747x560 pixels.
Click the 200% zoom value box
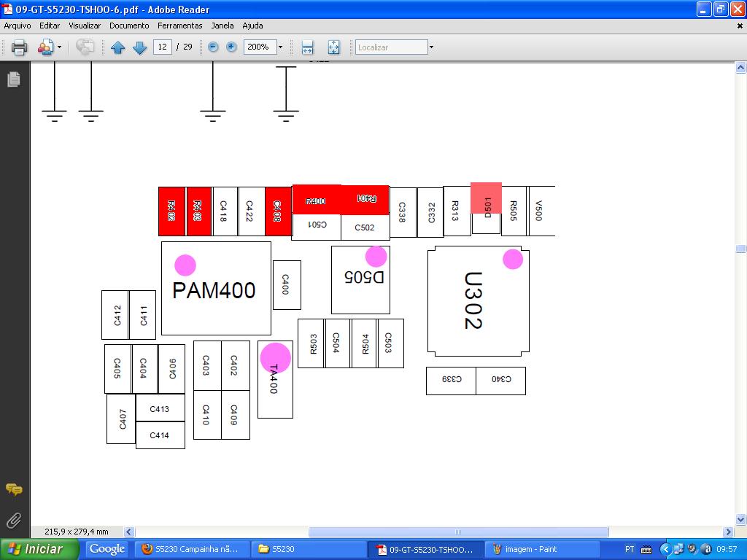click(x=260, y=47)
